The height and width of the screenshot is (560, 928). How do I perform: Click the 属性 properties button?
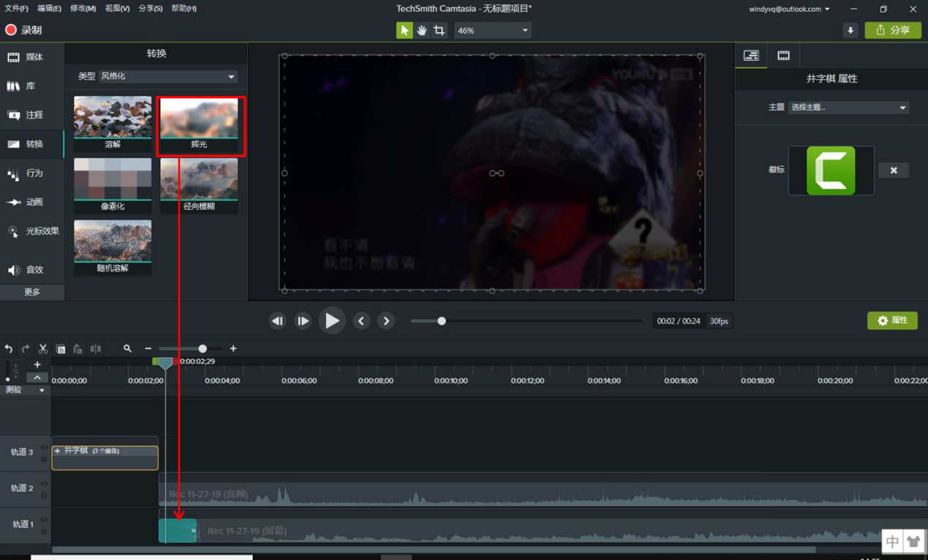(892, 321)
